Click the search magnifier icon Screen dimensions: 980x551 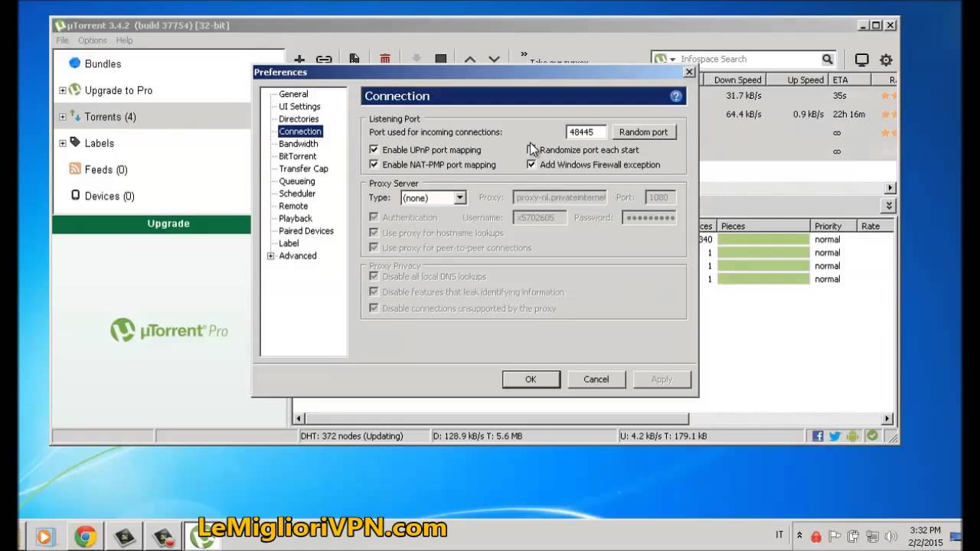click(x=828, y=59)
